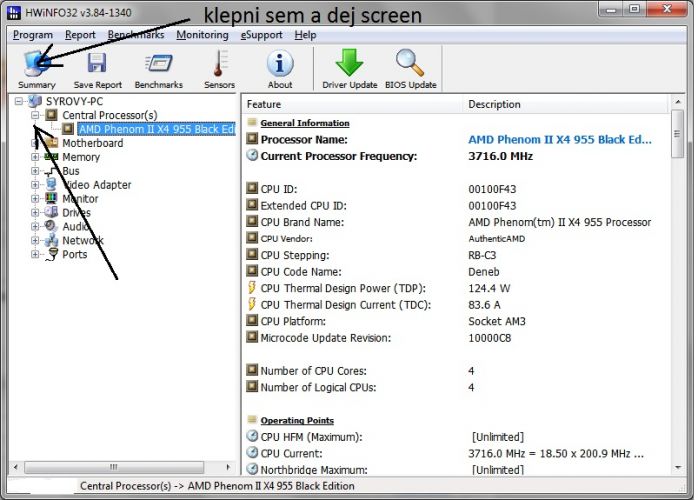Image resolution: width=698 pixels, height=500 pixels.
Task: Click the details pane scroll down arrow
Action: point(678,467)
